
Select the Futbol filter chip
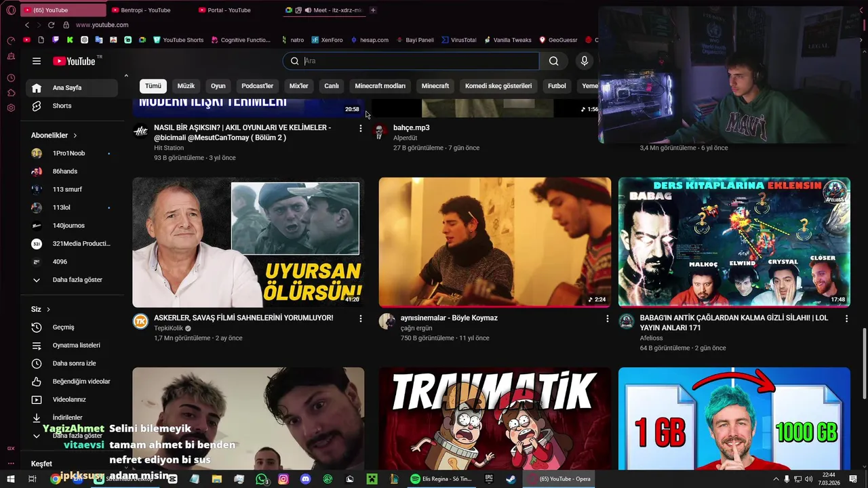click(557, 86)
